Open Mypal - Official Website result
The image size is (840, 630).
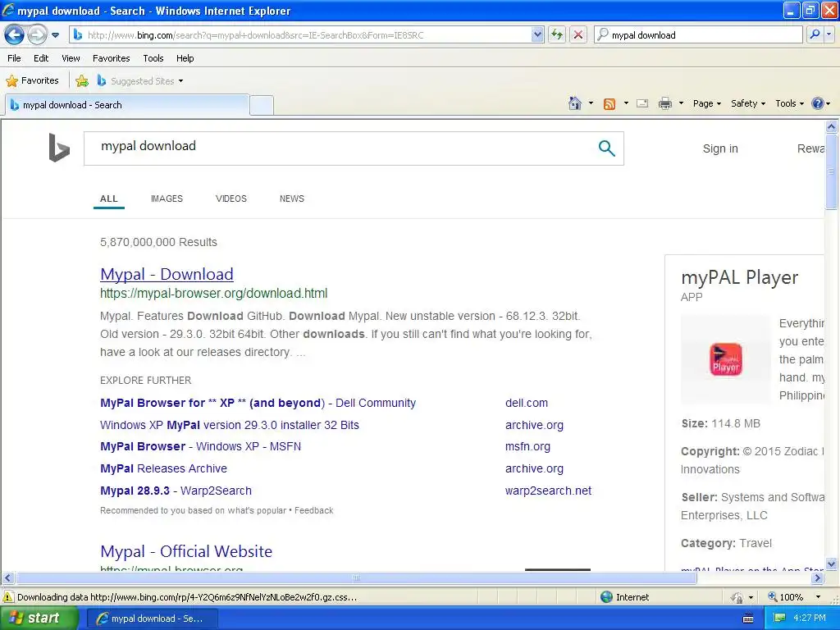pyautogui.click(x=186, y=551)
